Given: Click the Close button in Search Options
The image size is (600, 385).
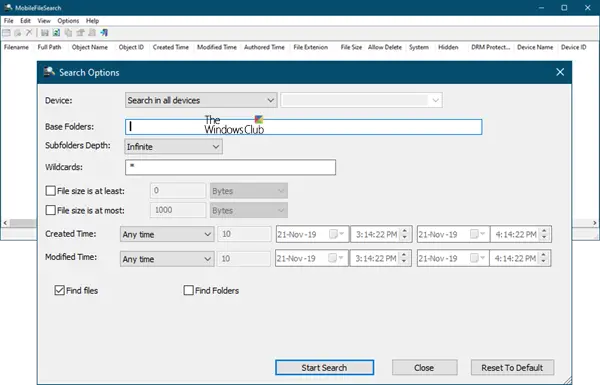Looking at the screenshot, I should click(424, 367).
